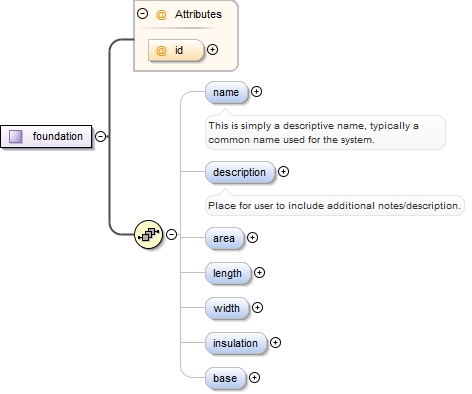Image resolution: width=472 pixels, height=394 pixels.
Task: Expand the name element
Action: (x=256, y=91)
